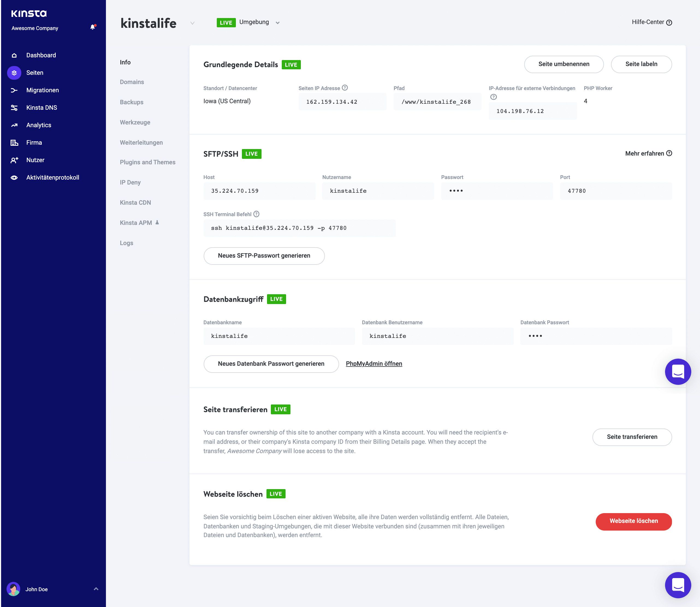Expand the Umgebung environment dropdown
The image size is (700, 607).
(278, 22)
